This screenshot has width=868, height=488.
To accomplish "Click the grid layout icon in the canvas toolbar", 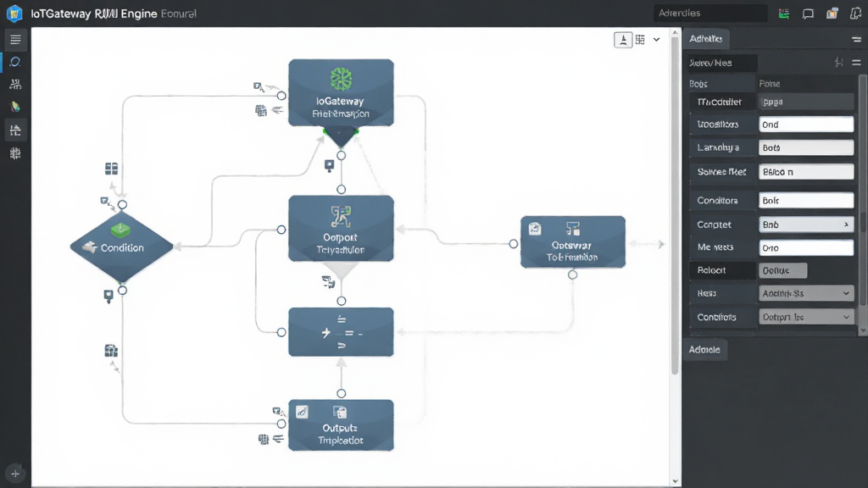I will 641,40.
